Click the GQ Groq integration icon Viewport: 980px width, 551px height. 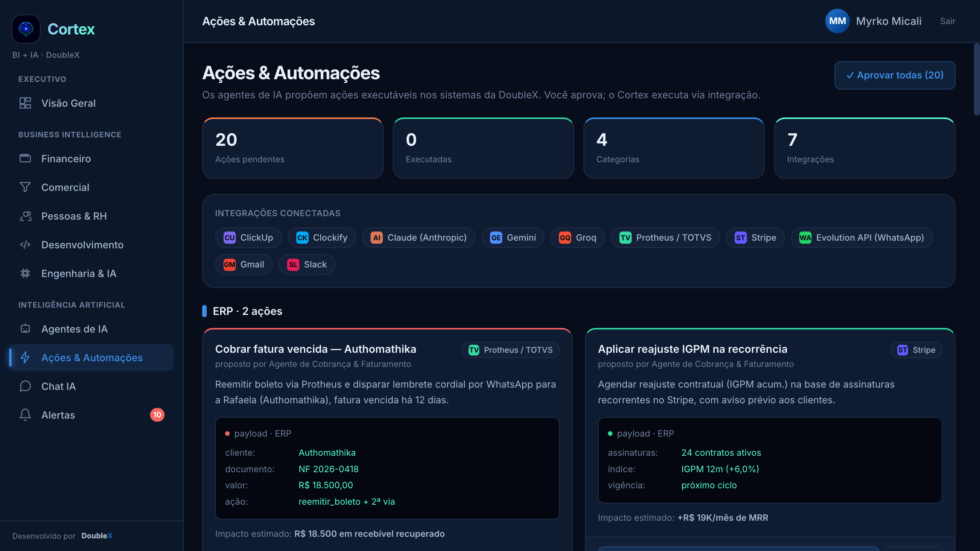coord(565,238)
